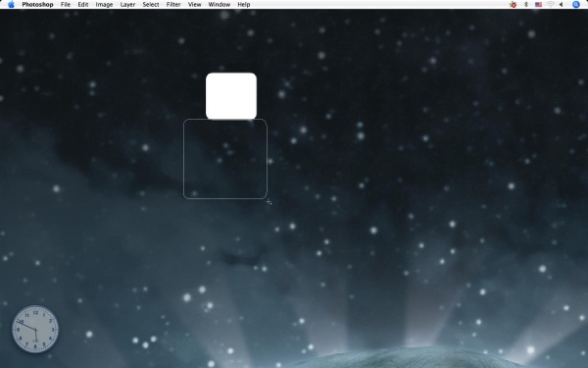
Task: Open Spotlight search magnifier icon
Action: pos(576,5)
